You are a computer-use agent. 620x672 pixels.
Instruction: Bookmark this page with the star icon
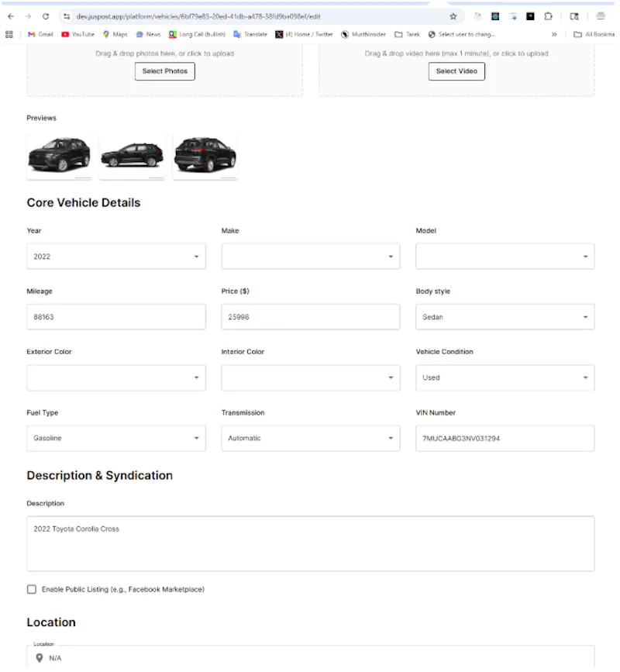453,16
